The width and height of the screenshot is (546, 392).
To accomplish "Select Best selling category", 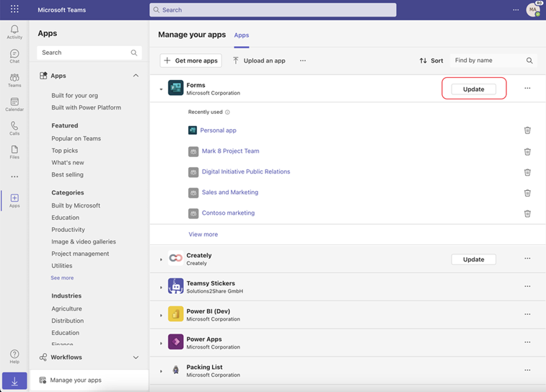I will tap(68, 174).
